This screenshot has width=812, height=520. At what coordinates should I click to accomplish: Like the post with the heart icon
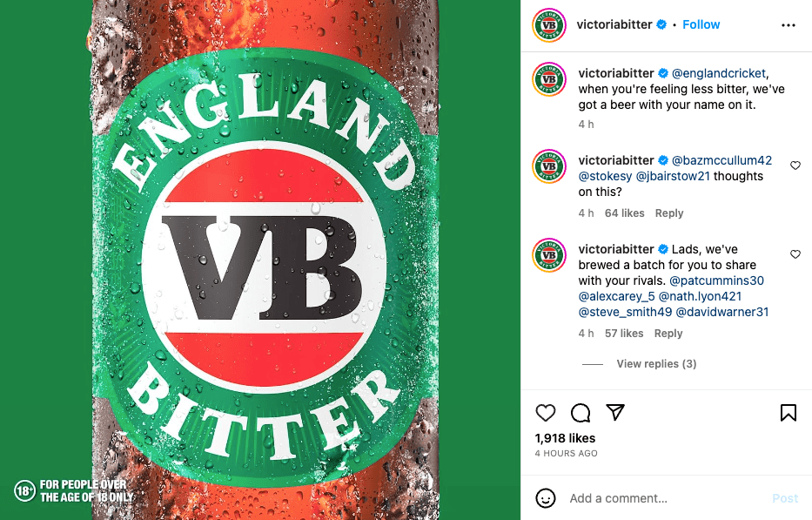click(x=546, y=413)
